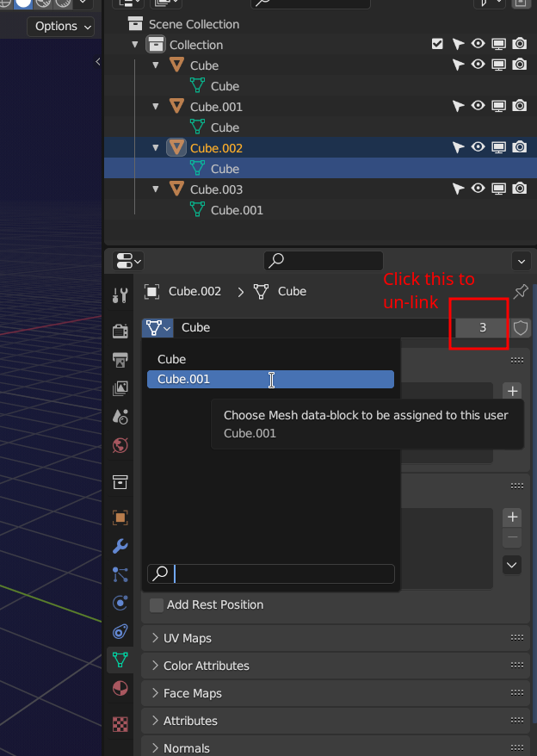
Task: Open the Scene properties tab
Action: point(120,416)
